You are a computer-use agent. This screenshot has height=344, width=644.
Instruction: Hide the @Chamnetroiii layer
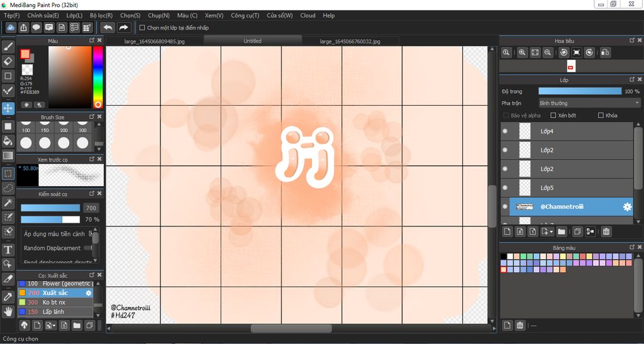coord(505,207)
